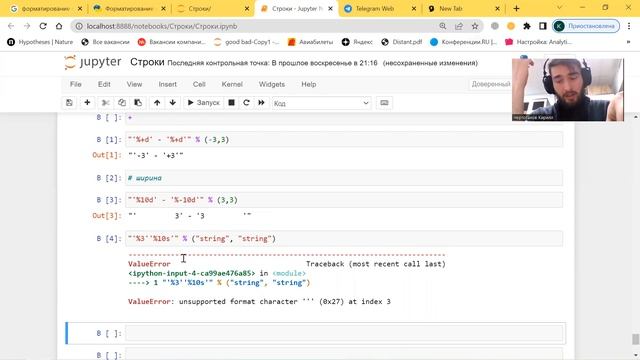
Task: Open the View menu
Action: (134, 84)
